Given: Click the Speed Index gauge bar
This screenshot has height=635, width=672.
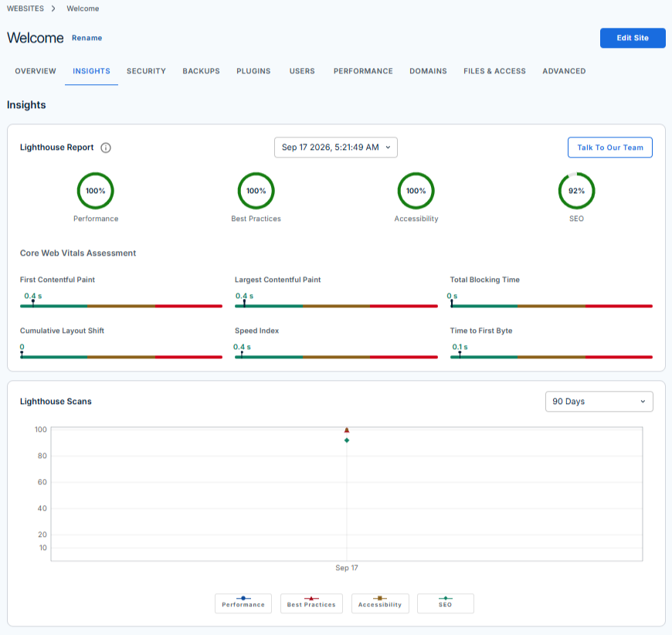Looking at the screenshot, I should coord(337,357).
